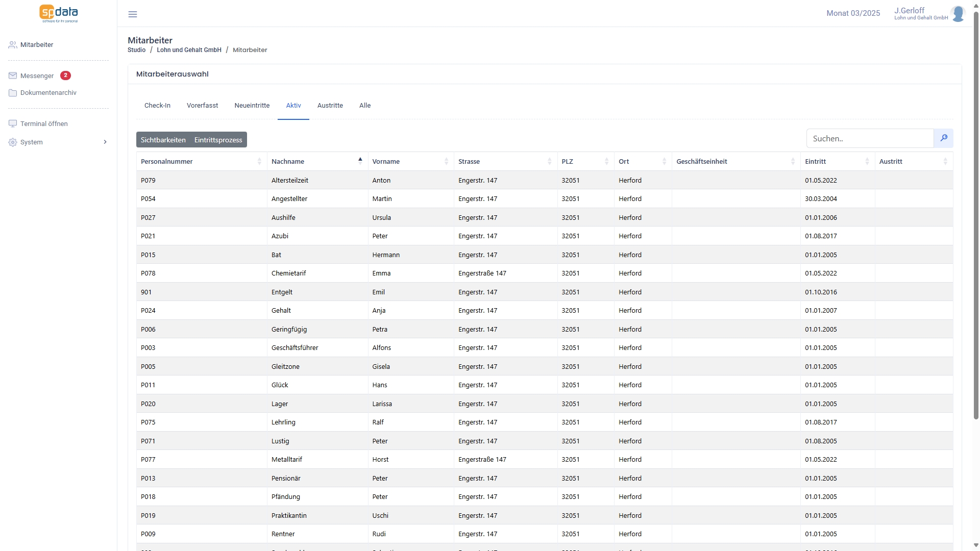Click the Eintrittsprozess button
The image size is (980, 551).
click(218, 140)
